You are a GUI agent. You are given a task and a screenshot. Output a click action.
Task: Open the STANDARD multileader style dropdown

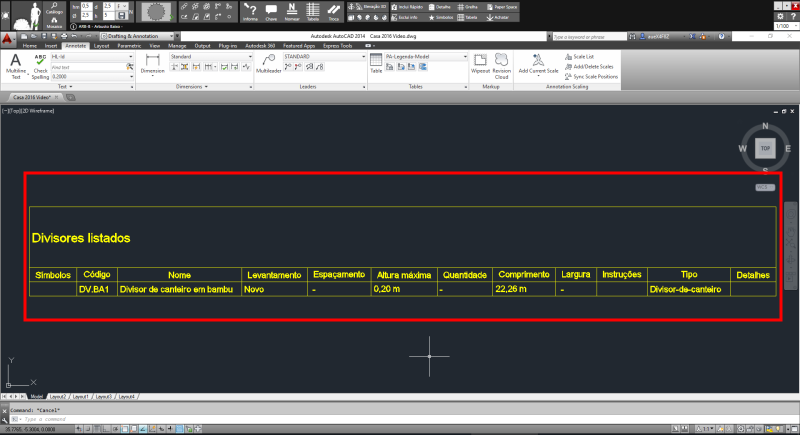click(x=324, y=57)
